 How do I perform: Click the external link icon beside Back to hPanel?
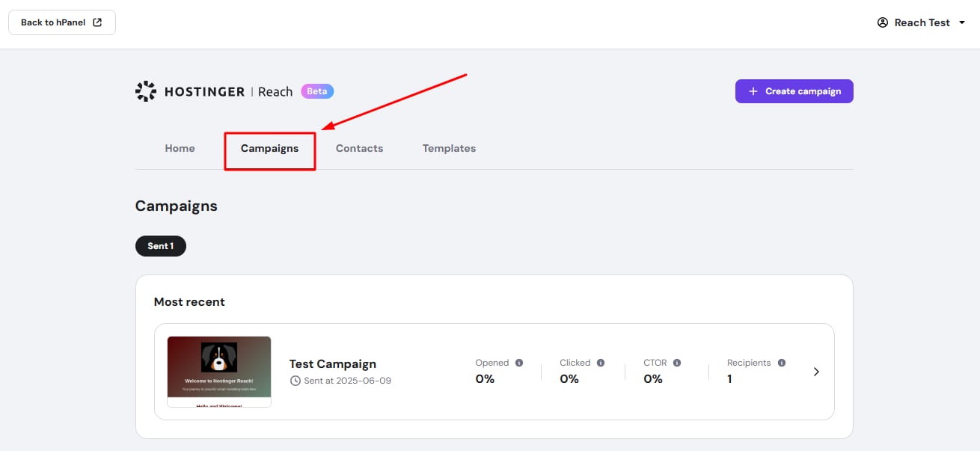(97, 22)
